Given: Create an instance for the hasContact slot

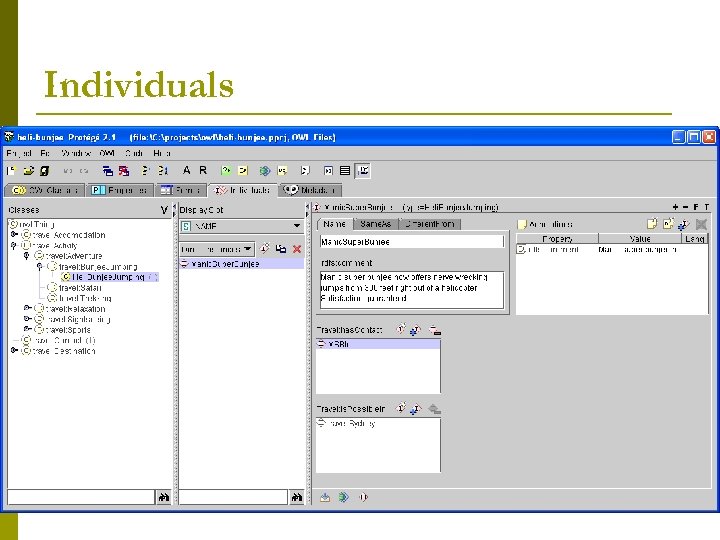Looking at the screenshot, I should 401,329.
